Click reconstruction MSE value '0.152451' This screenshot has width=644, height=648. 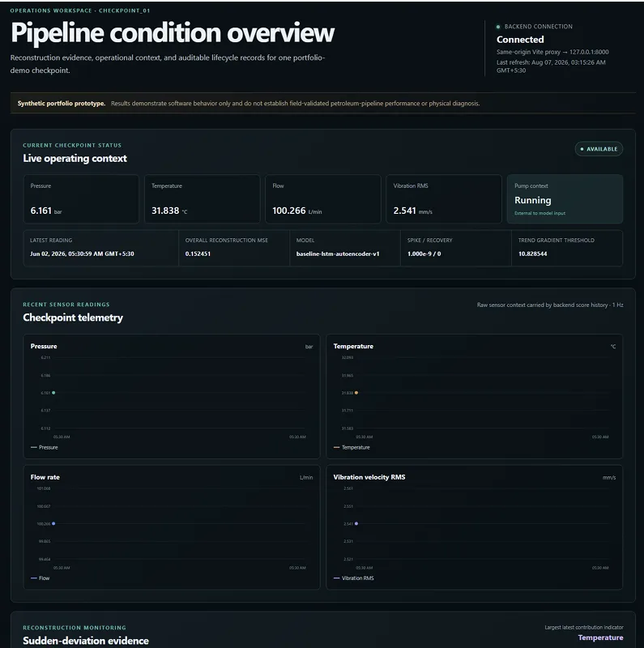[x=198, y=254]
